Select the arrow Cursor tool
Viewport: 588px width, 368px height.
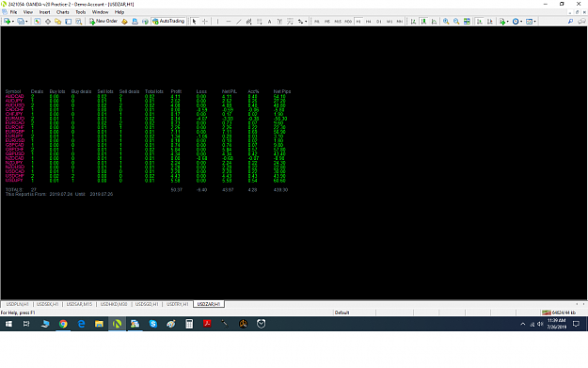tap(194, 22)
